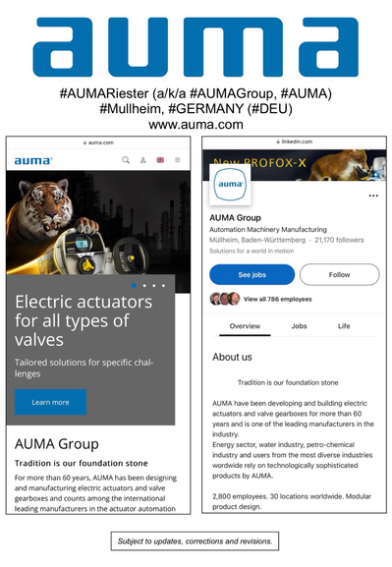Click the small auma logo in site header
The image size is (392, 567).
[x=33, y=160]
